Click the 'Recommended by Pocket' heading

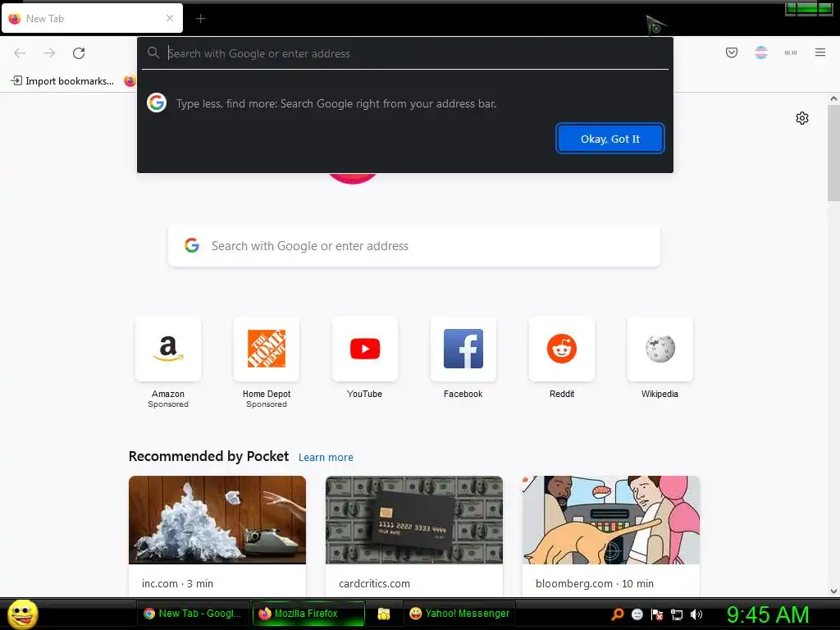[x=208, y=456]
